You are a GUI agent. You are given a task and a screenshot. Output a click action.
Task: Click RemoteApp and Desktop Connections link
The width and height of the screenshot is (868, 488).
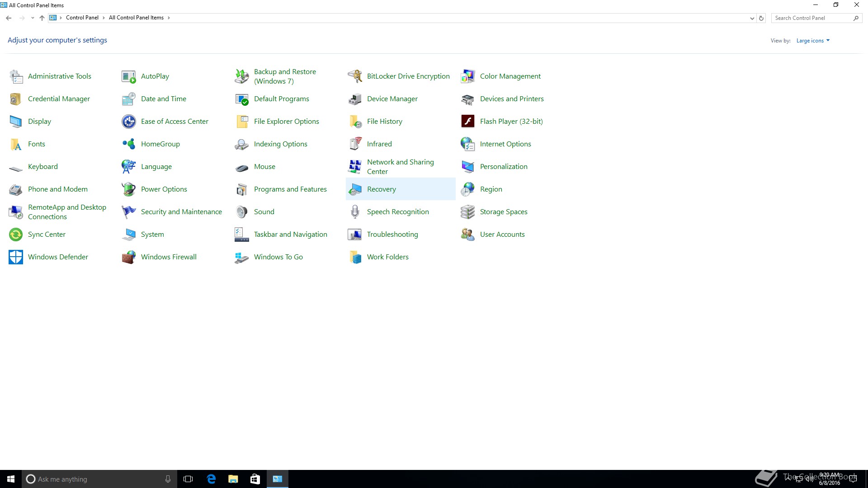point(67,212)
